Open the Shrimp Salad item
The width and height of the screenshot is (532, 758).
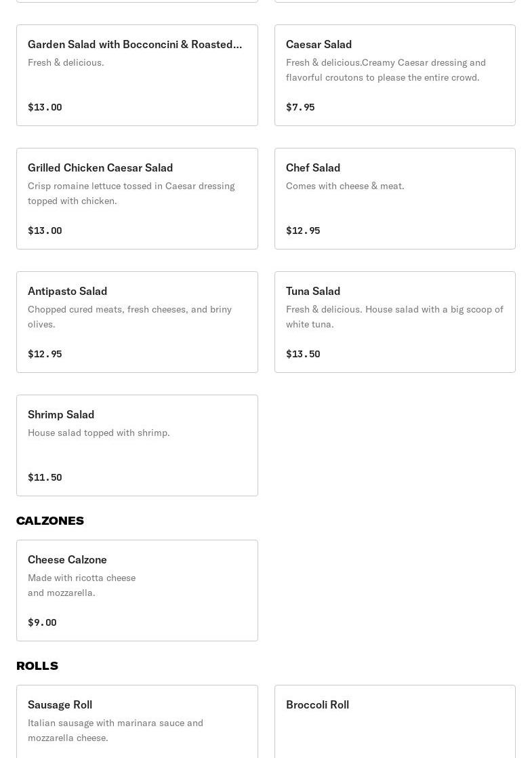pos(137,445)
